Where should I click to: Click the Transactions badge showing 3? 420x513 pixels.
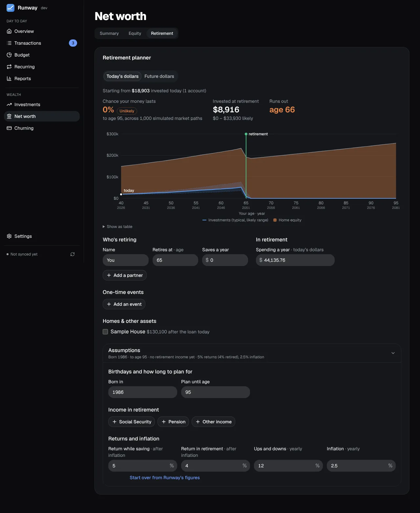[73, 43]
